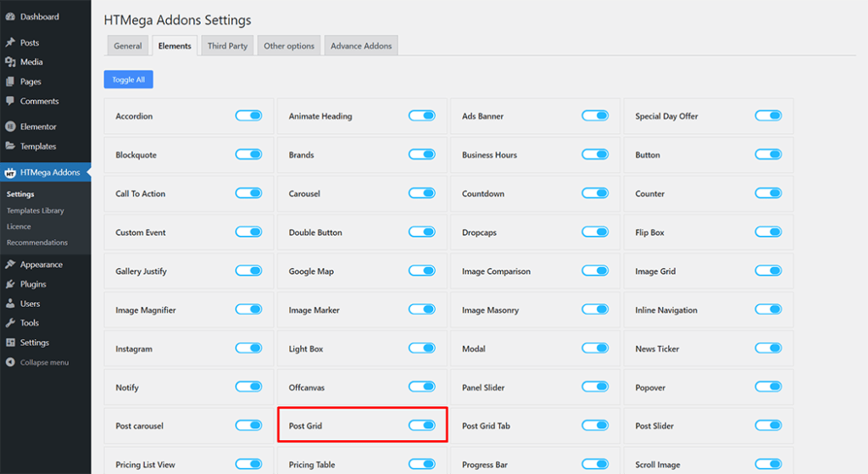
Task: Click the Media library icon
Action: click(x=10, y=62)
